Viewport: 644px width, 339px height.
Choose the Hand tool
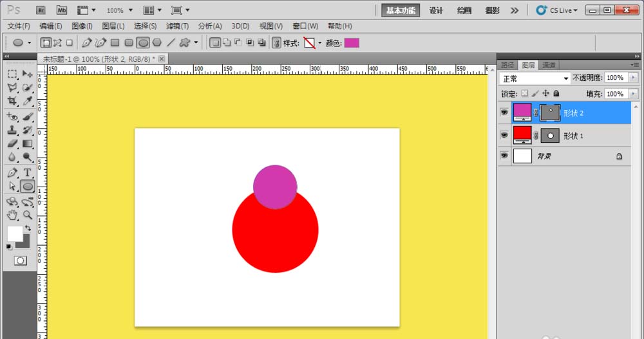point(12,215)
